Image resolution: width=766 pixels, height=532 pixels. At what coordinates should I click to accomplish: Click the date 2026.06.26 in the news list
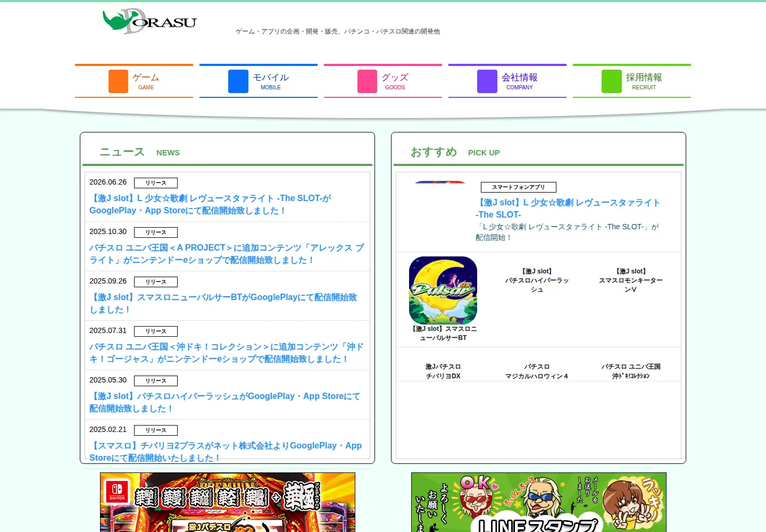(x=108, y=182)
